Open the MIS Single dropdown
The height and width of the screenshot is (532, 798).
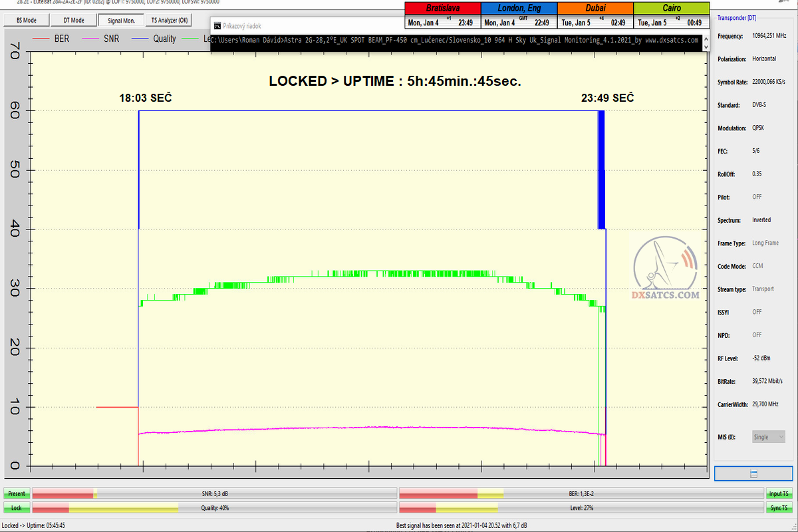(768, 437)
